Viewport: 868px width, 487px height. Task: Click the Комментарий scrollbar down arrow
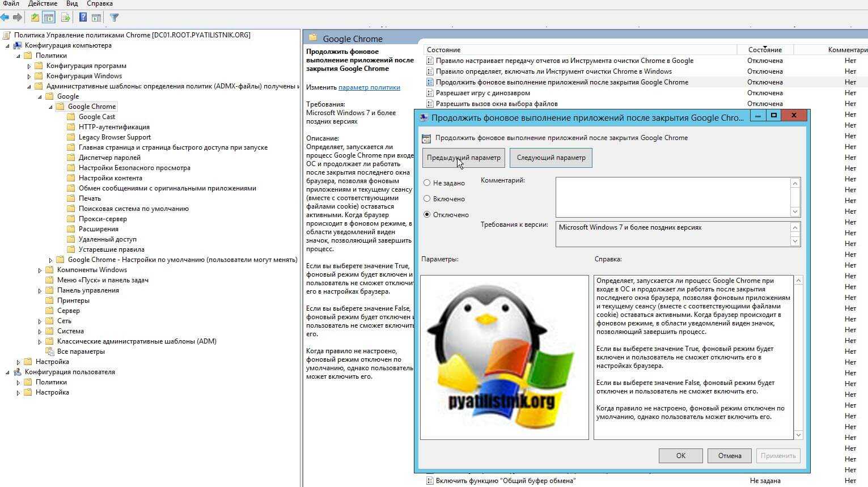point(795,211)
